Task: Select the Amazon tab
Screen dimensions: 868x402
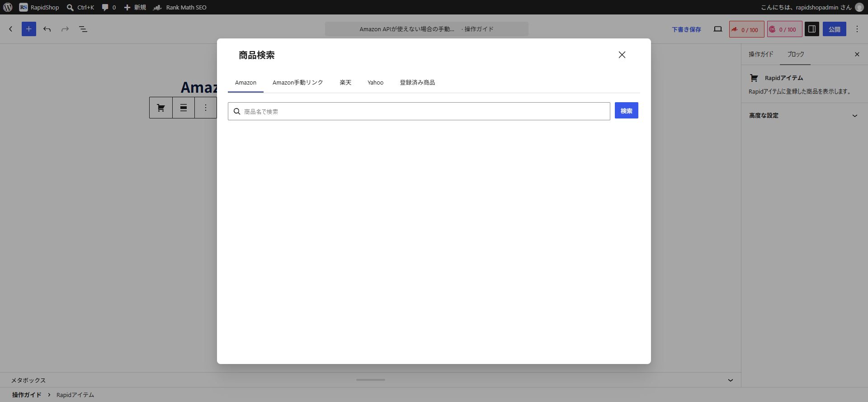Action: point(245,83)
